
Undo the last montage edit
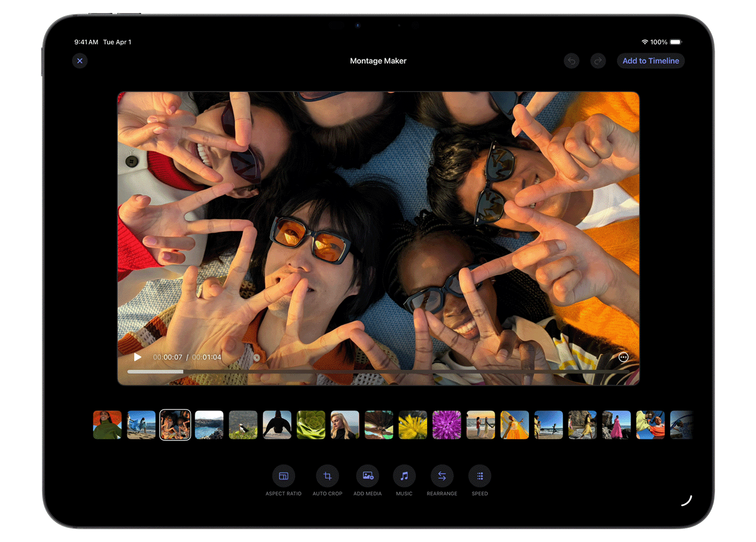pos(572,61)
